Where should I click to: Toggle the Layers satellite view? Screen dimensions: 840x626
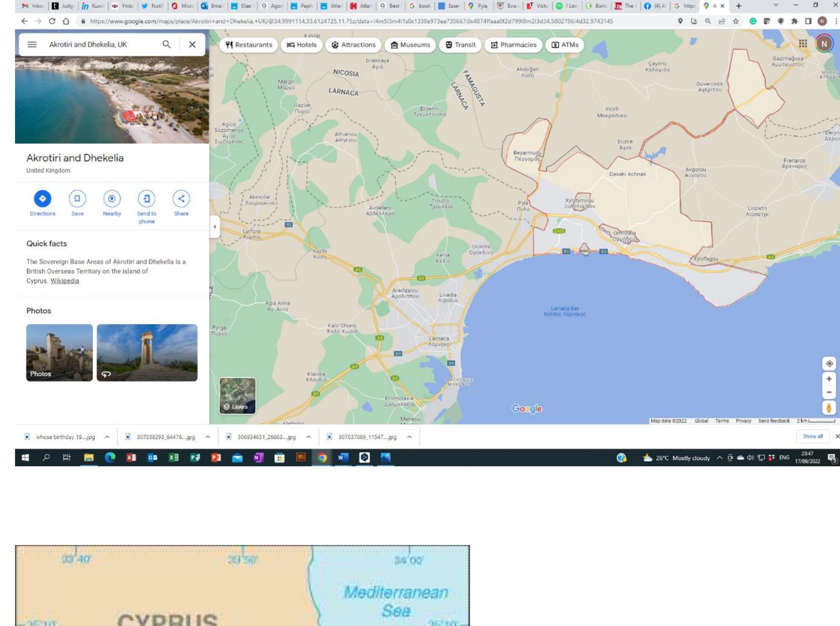point(238,396)
